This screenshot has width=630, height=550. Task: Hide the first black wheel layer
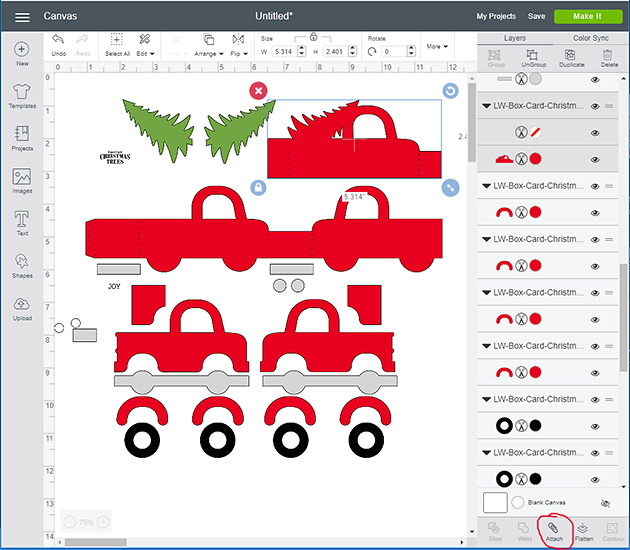(x=595, y=427)
